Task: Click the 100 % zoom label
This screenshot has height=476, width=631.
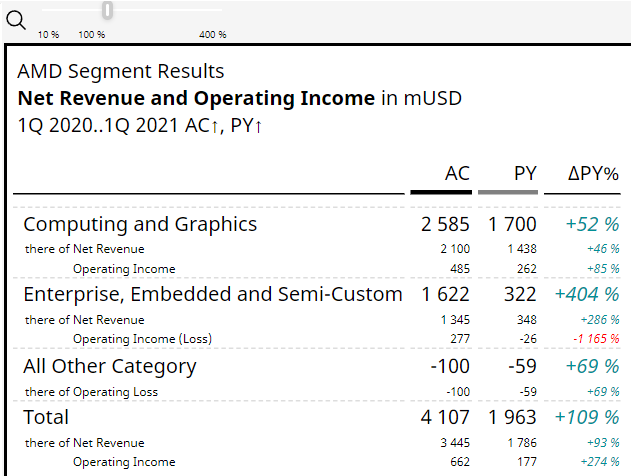Action: [x=92, y=34]
